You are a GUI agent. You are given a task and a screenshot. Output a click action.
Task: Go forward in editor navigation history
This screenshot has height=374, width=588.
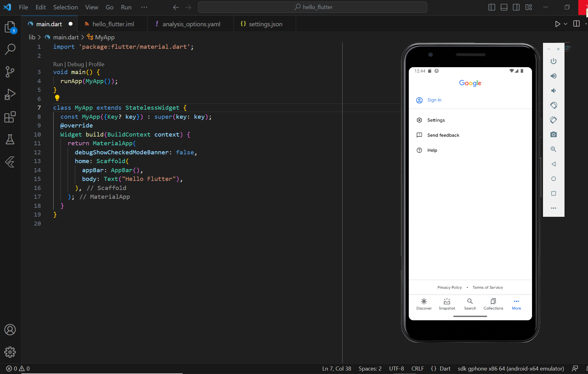[x=188, y=7]
